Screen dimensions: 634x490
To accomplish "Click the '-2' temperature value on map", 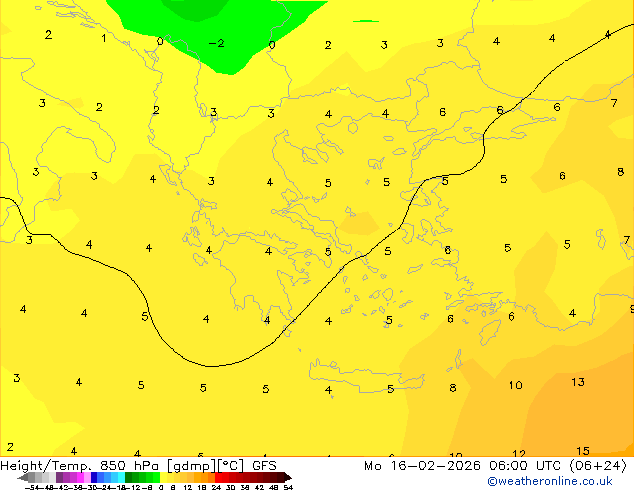I will click(216, 43).
